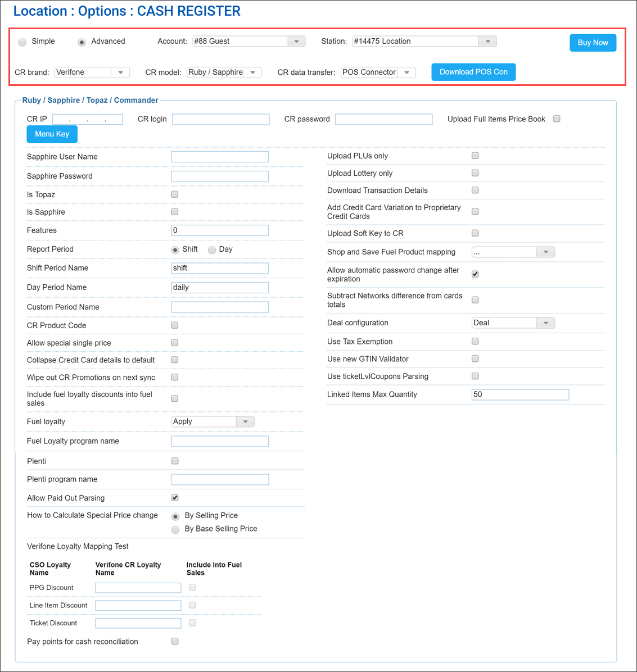Check Upload Lottery only
This screenshot has width=637, height=672.
click(475, 172)
